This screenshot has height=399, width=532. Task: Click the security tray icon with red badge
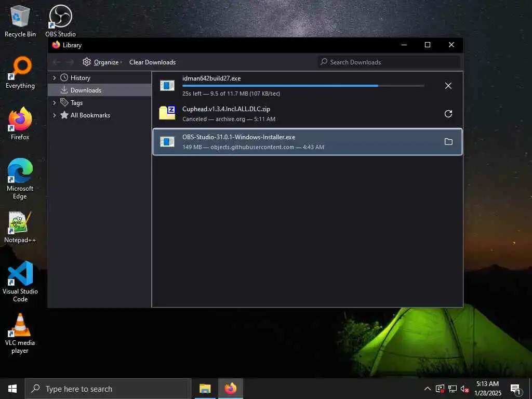pos(440,389)
